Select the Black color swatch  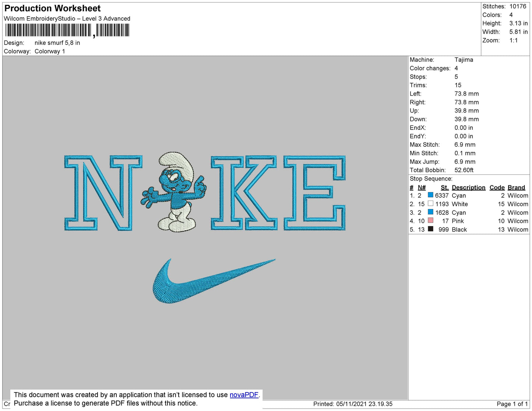(x=430, y=229)
